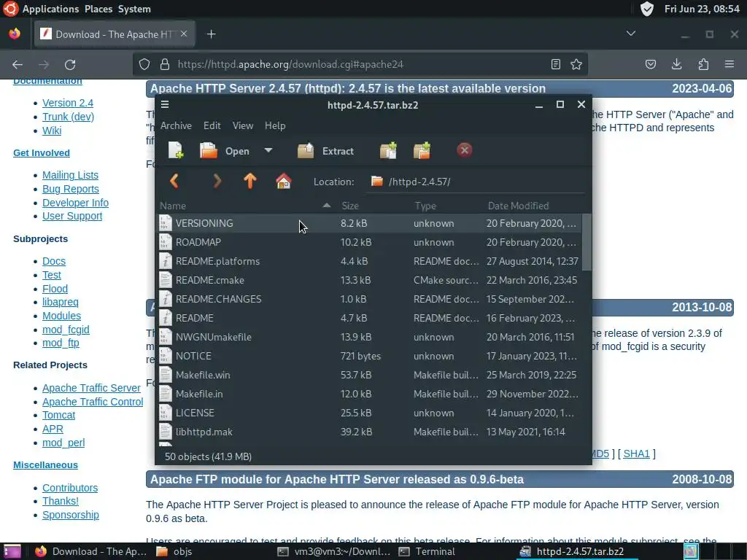Click the site padlock security icon
The image size is (747, 560).
165,64
